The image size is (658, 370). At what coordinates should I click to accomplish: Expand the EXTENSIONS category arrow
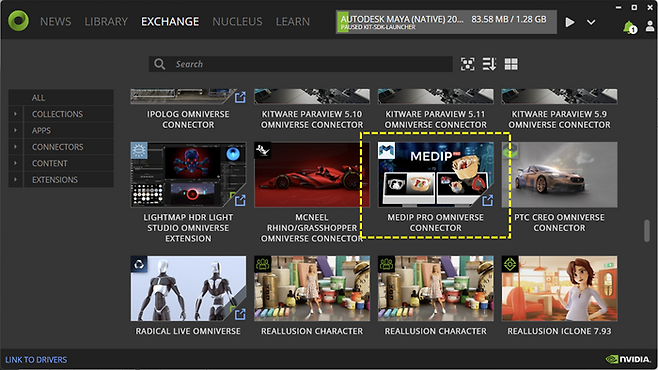coord(16,180)
